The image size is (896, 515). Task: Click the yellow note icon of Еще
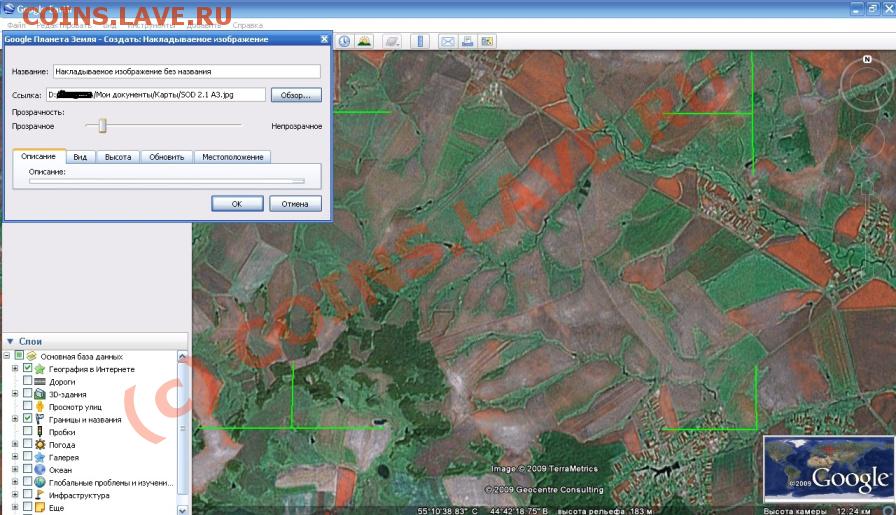pyautogui.click(x=39, y=508)
